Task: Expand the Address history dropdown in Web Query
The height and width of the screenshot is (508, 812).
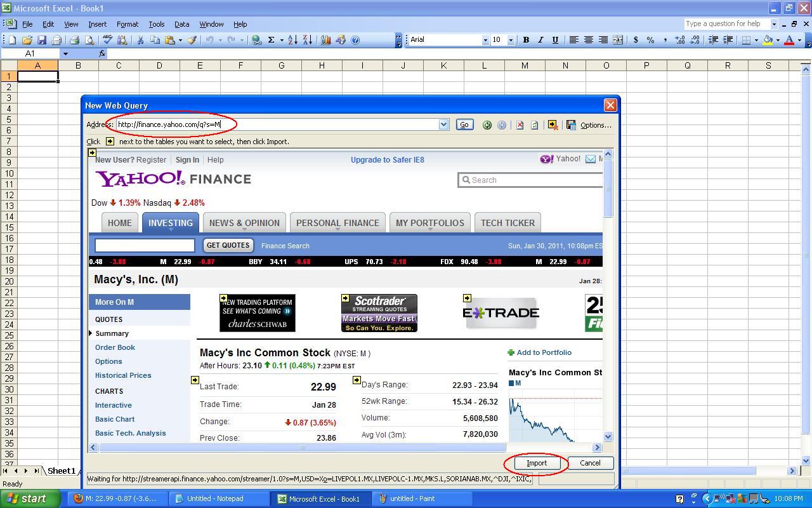Action: tap(444, 125)
